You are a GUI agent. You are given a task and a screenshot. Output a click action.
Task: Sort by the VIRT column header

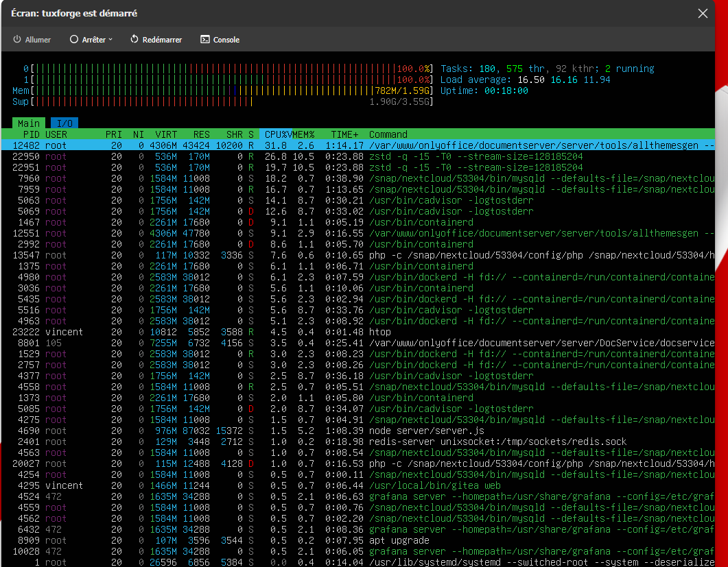click(x=166, y=134)
